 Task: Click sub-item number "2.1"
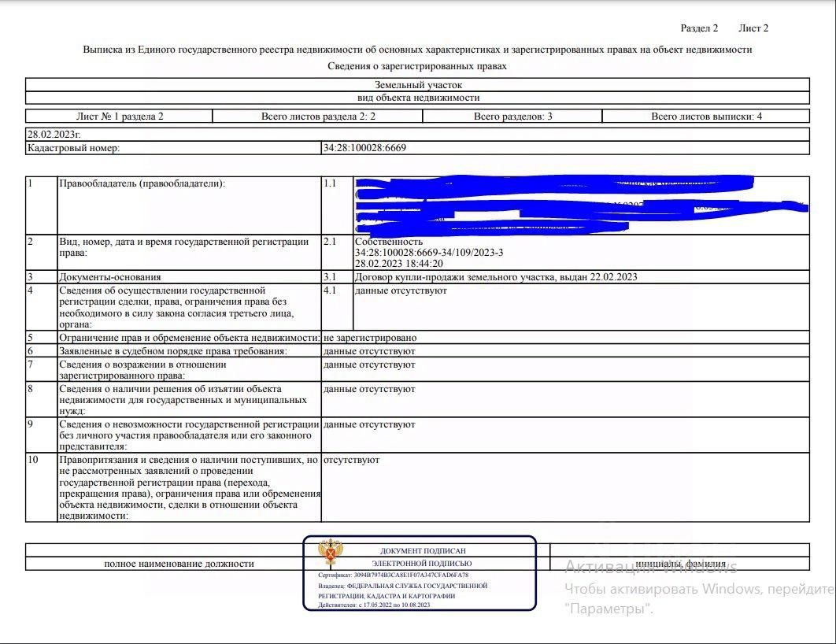tap(330, 242)
